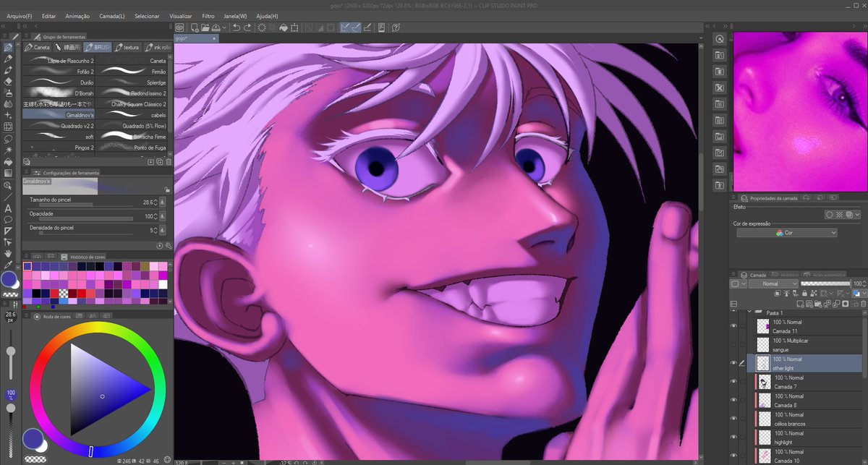Viewport: 868px width, 465px height.
Task: Click the Fill icon in command bar
Action: 284,27
